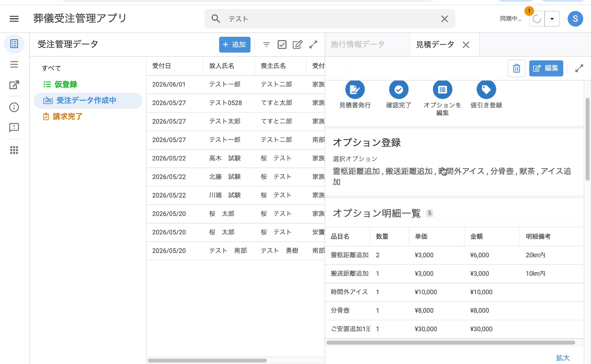Click the search magnifier icon
591x364 pixels.
tap(216, 19)
